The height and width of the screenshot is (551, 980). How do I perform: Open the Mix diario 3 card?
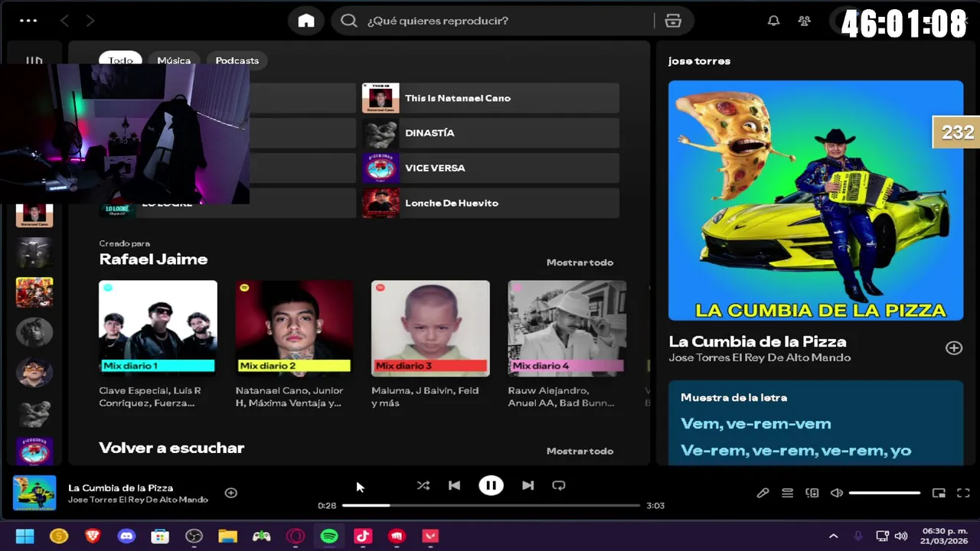(430, 344)
